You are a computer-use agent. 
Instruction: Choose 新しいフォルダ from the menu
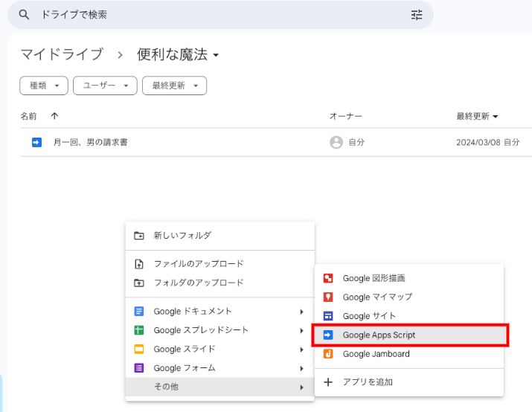click(x=182, y=236)
